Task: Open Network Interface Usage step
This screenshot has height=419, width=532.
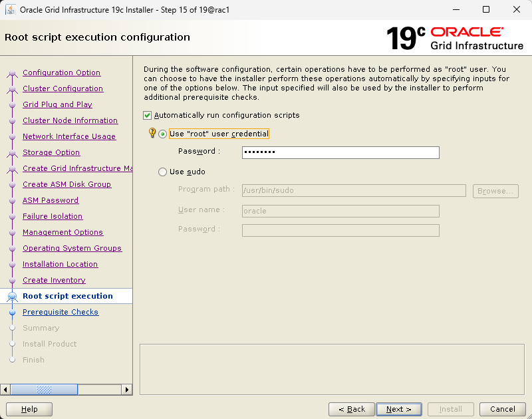Action: click(x=69, y=136)
